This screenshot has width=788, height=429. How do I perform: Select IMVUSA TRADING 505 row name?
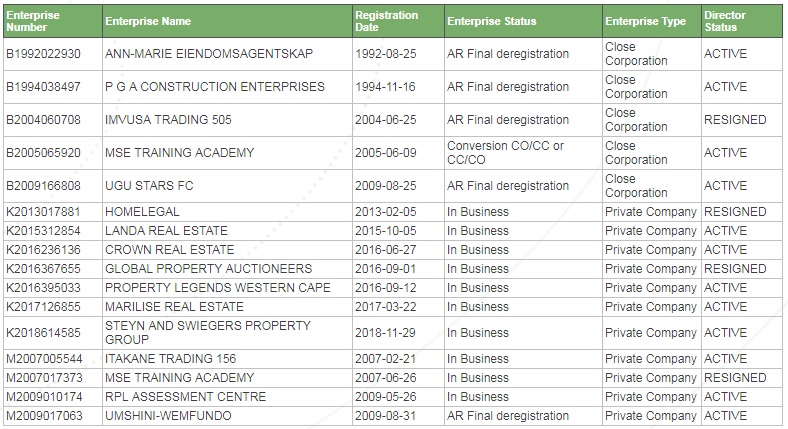(168, 120)
